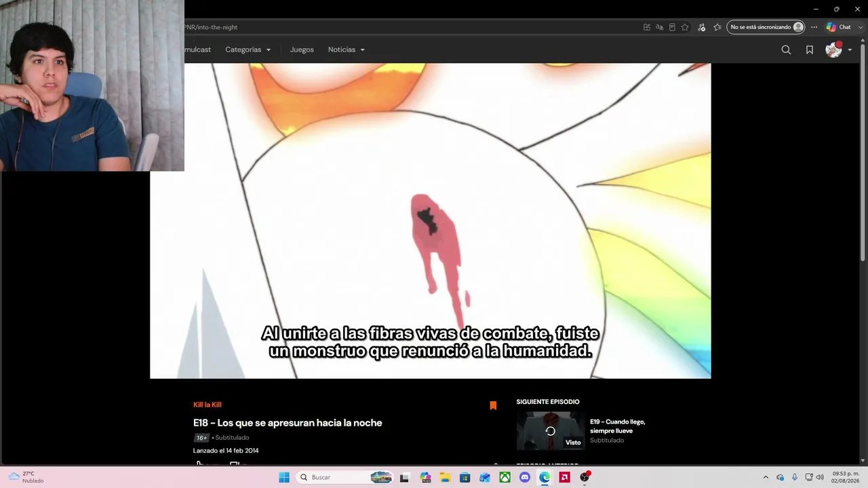868x488 pixels.
Task: Launch Microsoft 365 Copilot from taskbar
Action: pyautogui.click(x=425, y=477)
